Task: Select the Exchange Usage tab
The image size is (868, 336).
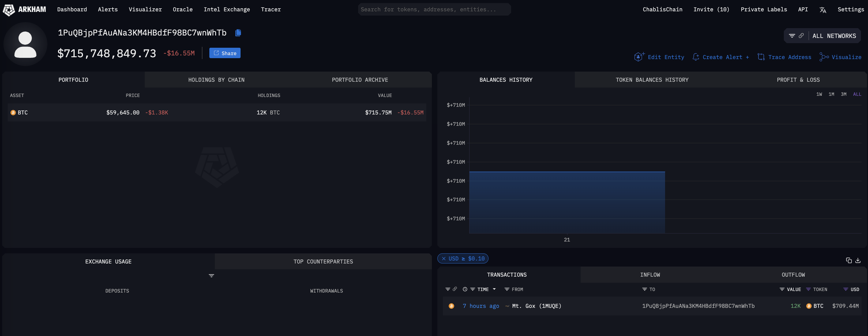Action: 108,262
